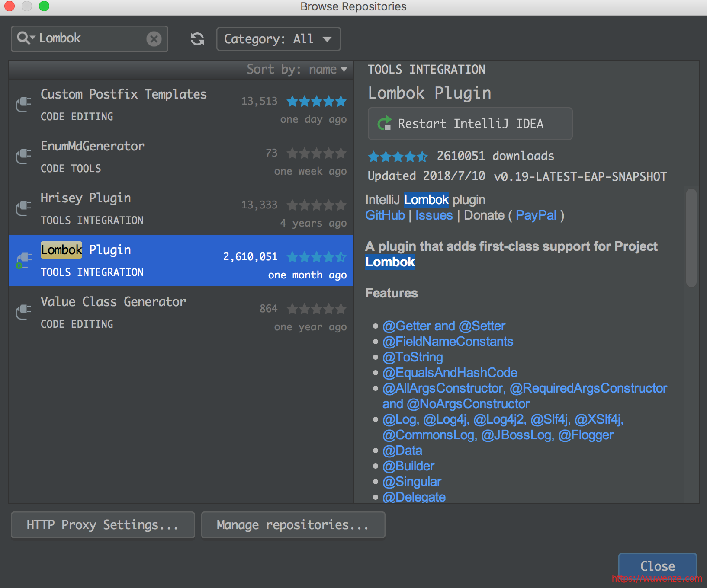Open the Category: All dropdown
This screenshot has height=588, width=707.
pyautogui.click(x=278, y=39)
